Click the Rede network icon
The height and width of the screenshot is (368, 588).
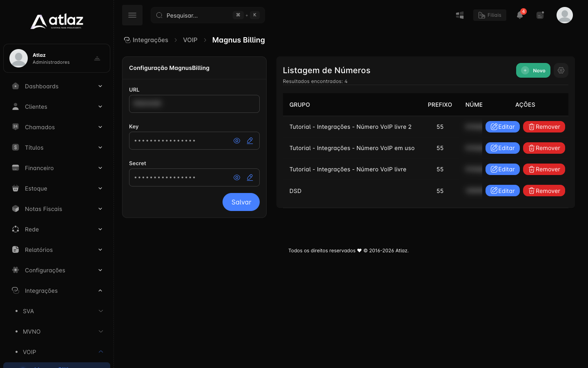coord(16,229)
